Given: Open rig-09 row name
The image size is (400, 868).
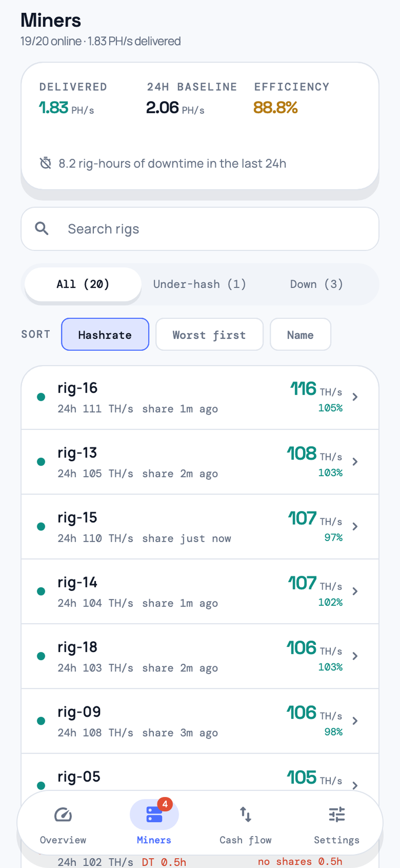Looking at the screenshot, I should point(79,712).
